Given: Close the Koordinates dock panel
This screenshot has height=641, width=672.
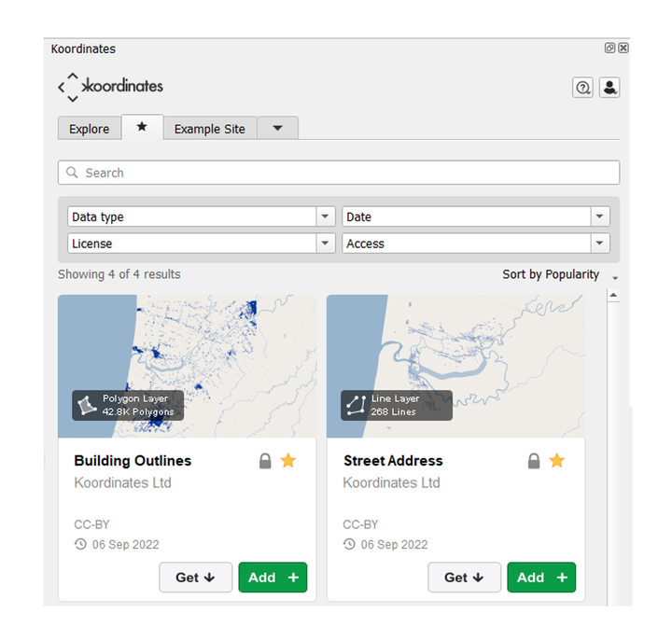Looking at the screenshot, I should (623, 48).
